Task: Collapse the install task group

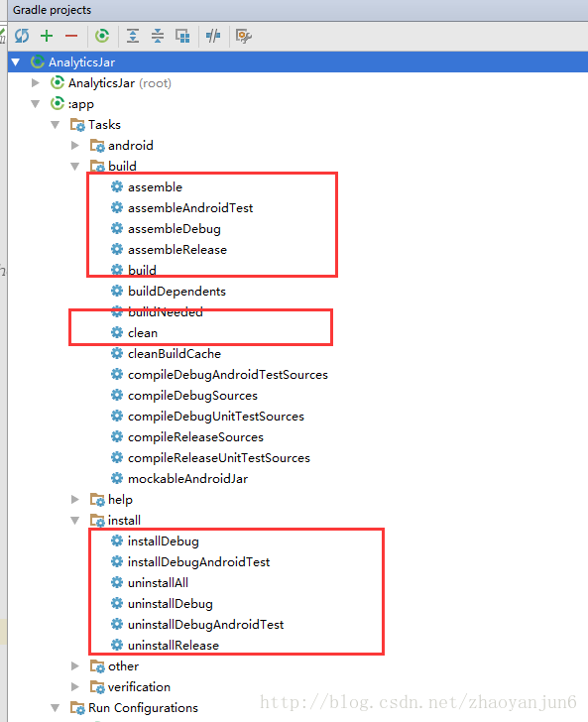Action: click(x=75, y=521)
